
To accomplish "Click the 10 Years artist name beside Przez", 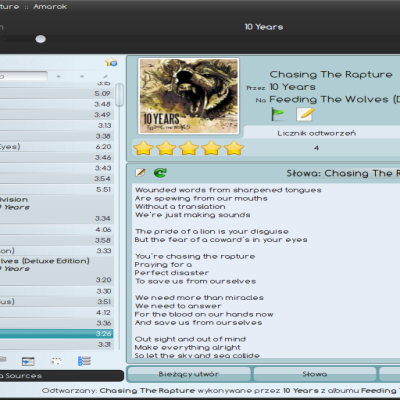I will 292,87.
